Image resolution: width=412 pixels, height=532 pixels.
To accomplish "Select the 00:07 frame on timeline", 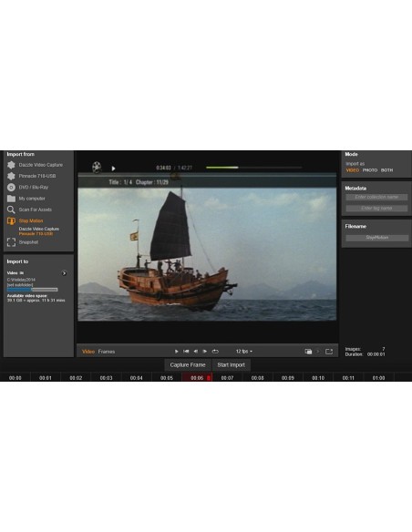I will 227,378.
